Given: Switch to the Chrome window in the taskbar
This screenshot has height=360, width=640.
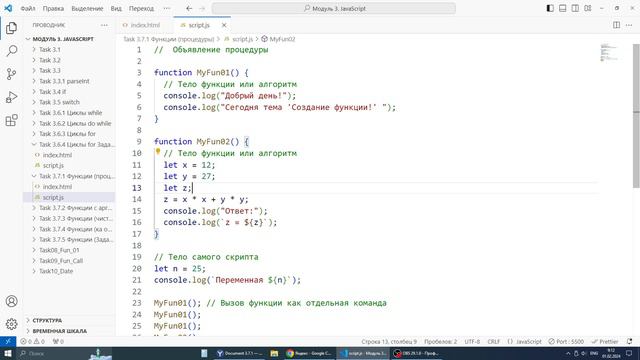Looking at the screenshot, I should [x=309, y=353].
